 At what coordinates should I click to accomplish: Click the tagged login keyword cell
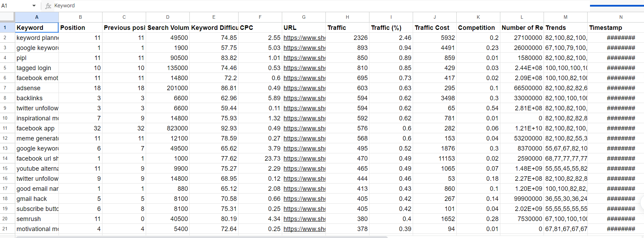[37, 68]
